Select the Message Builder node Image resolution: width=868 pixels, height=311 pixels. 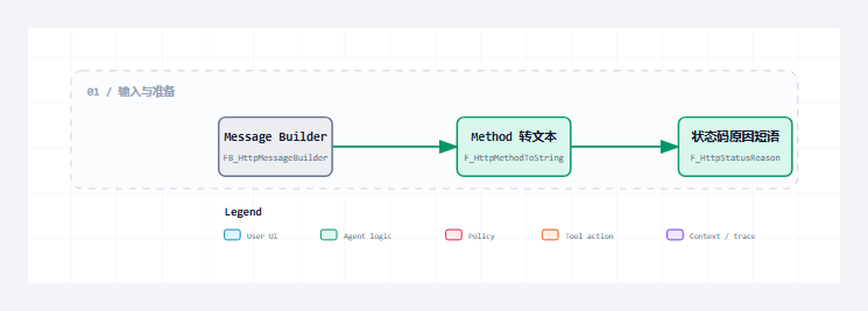tap(276, 147)
